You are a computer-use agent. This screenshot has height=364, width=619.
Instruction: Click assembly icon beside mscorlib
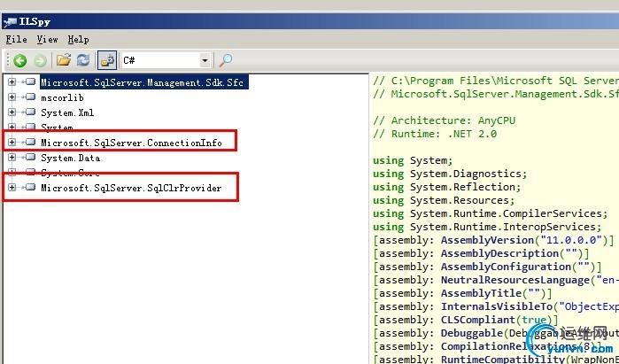29,97
